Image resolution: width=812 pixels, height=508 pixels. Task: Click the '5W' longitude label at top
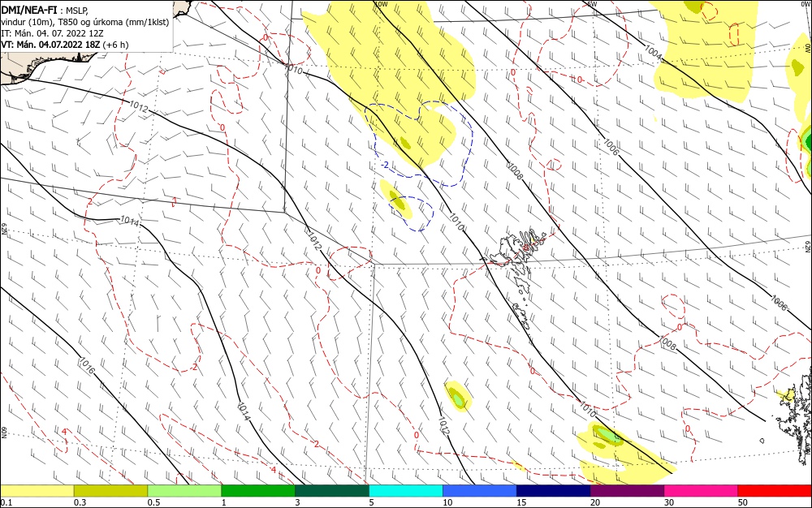[x=592, y=3]
